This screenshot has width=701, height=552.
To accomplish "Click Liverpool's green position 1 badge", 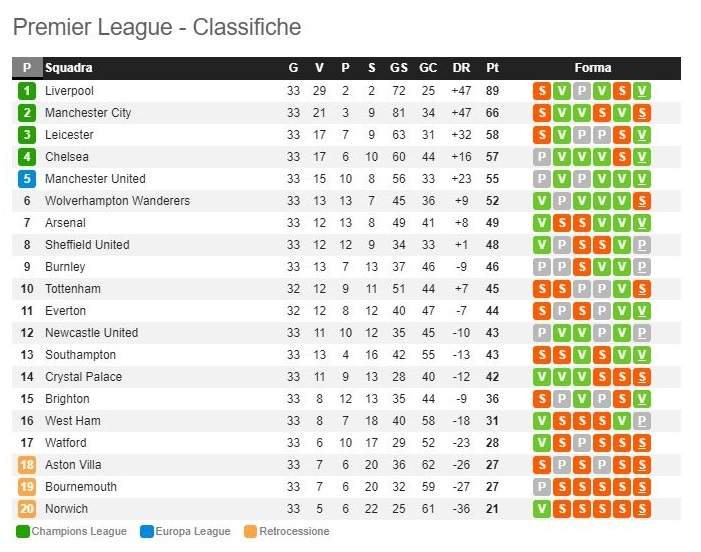I will [27, 91].
